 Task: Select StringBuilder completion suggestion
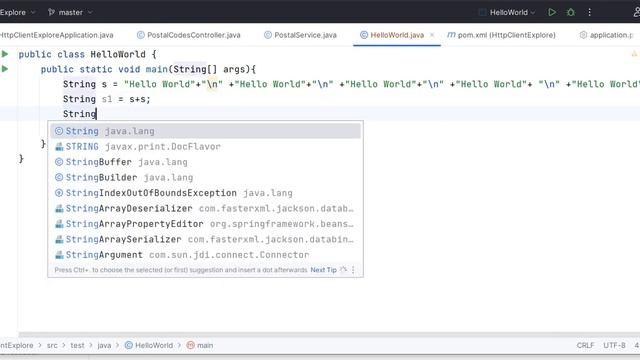pos(205,178)
